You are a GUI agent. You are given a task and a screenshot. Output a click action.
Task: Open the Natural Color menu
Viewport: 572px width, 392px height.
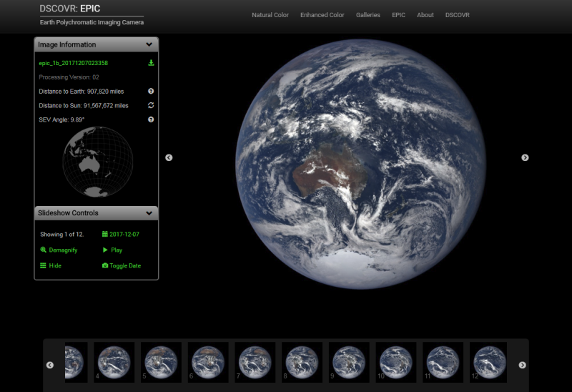click(270, 15)
